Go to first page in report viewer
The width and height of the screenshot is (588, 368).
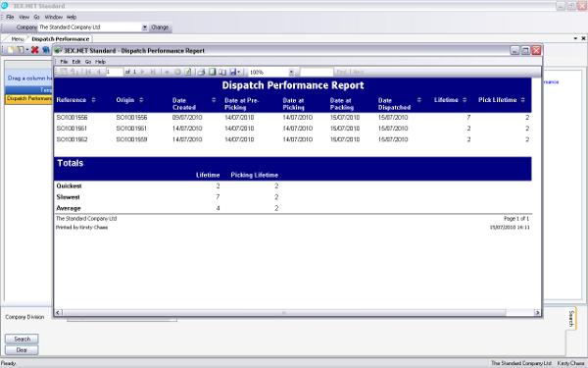[88, 72]
